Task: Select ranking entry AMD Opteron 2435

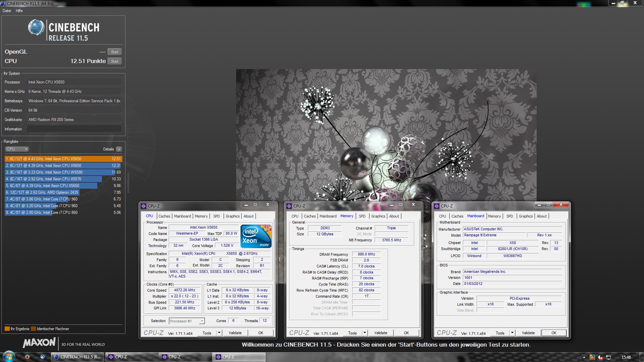Action: tap(63, 192)
